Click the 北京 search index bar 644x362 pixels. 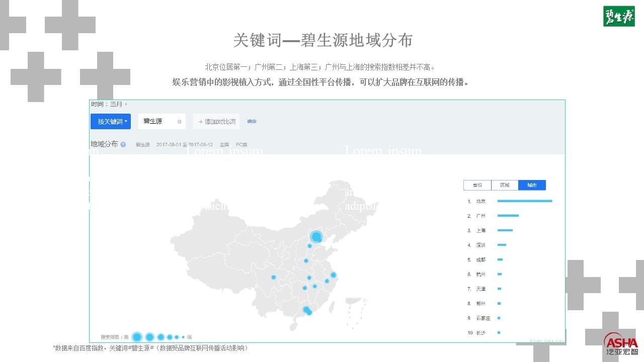click(x=525, y=201)
